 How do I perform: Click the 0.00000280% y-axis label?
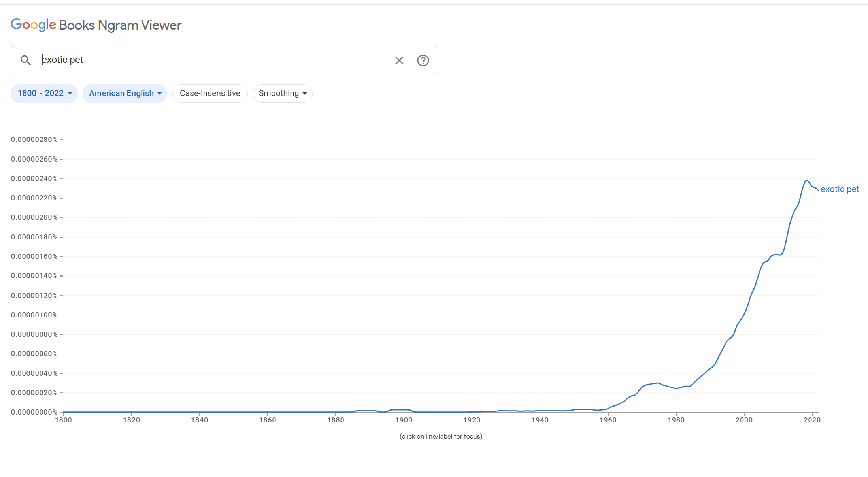(34, 140)
